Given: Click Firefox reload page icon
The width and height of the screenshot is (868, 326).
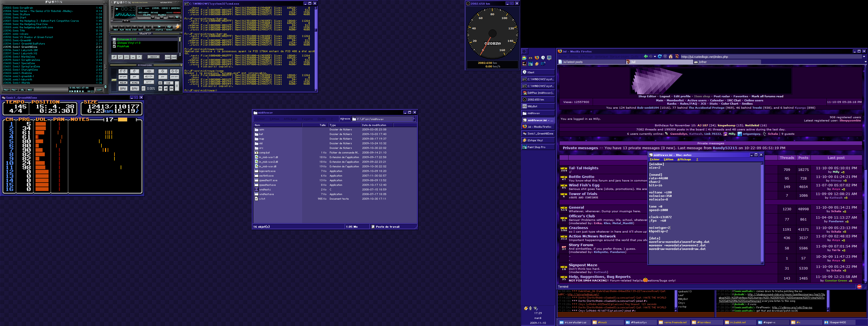Looking at the screenshot, I should tap(660, 57).
